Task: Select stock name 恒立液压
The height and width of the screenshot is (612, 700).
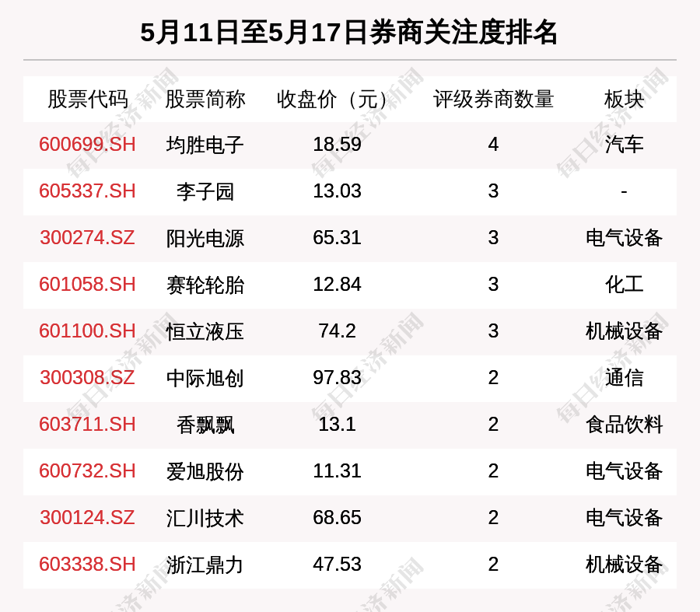Action: click(205, 331)
